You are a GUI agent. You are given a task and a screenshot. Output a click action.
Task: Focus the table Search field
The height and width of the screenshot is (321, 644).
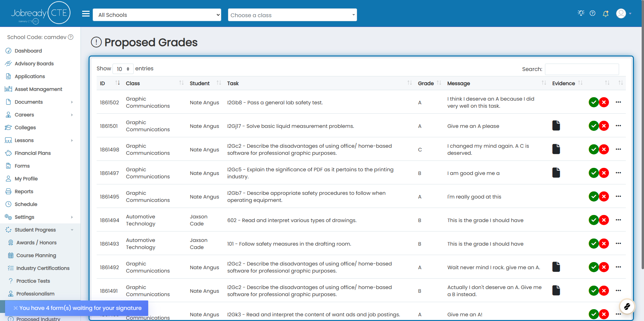[582, 69]
